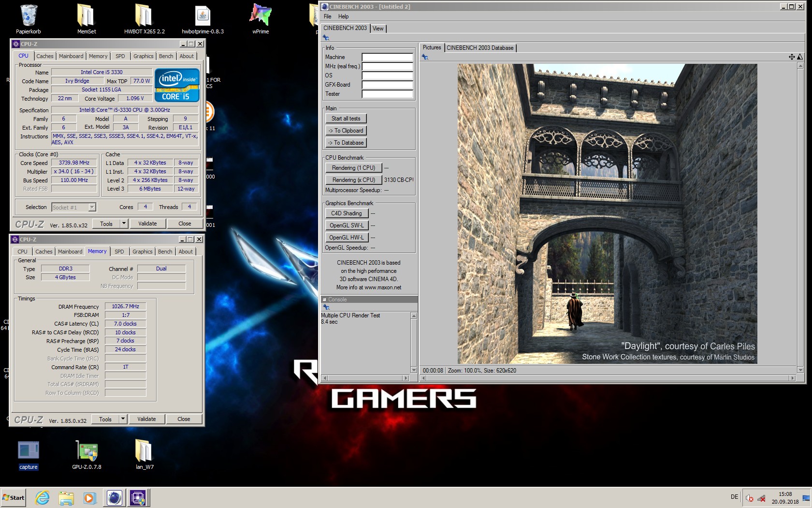Switch to CINEBENCH 2003 Database tab
This screenshot has width=812, height=508.
[480, 48]
